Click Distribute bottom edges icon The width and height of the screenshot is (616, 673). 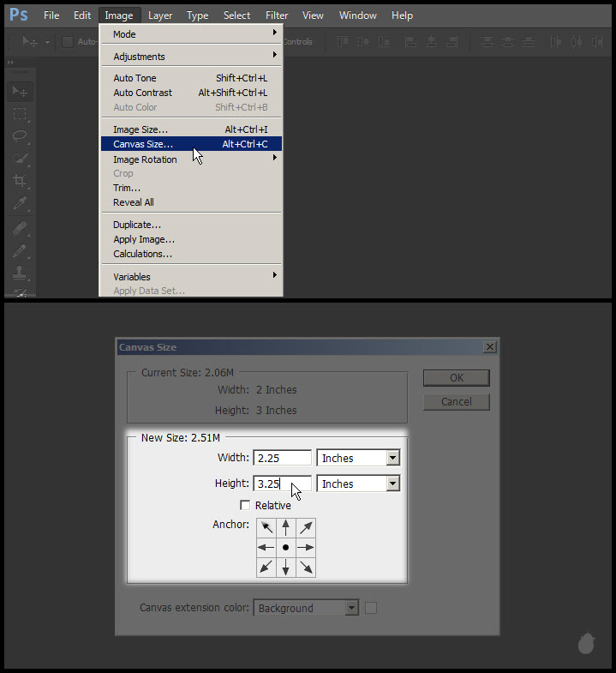529,42
